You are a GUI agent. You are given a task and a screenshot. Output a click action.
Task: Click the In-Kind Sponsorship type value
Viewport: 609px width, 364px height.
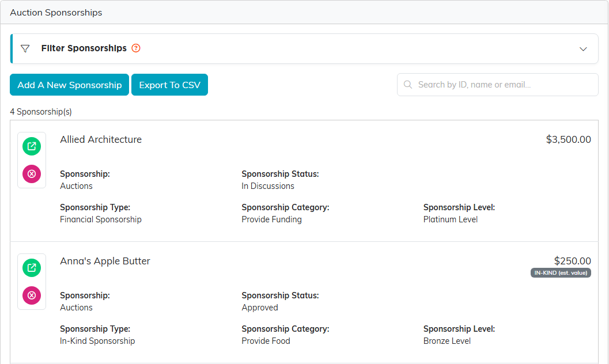pos(97,341)
